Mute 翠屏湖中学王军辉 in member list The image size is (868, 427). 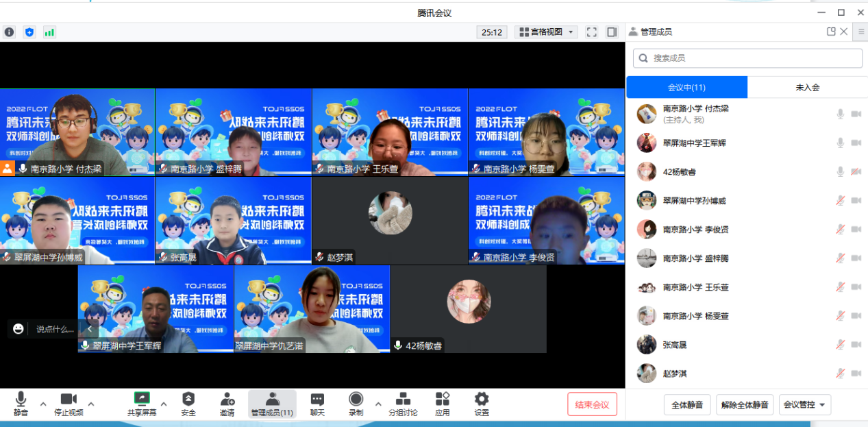[x=840, y=143]
